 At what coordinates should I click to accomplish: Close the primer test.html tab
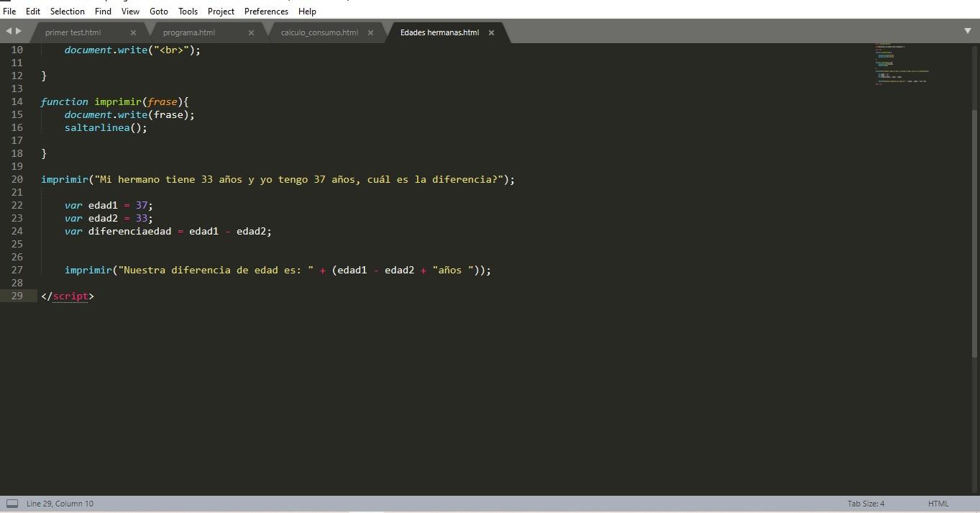(133, 32)
